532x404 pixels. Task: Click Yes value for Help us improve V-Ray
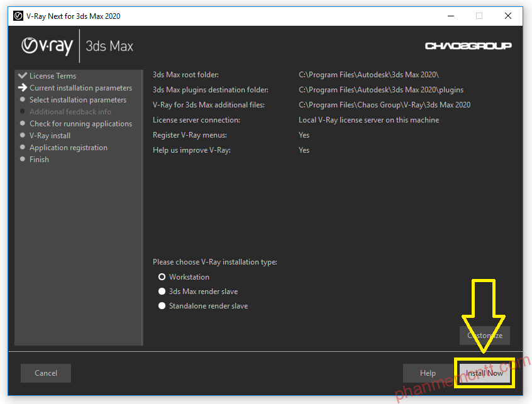pyautogui.click(x=304, y=150)
